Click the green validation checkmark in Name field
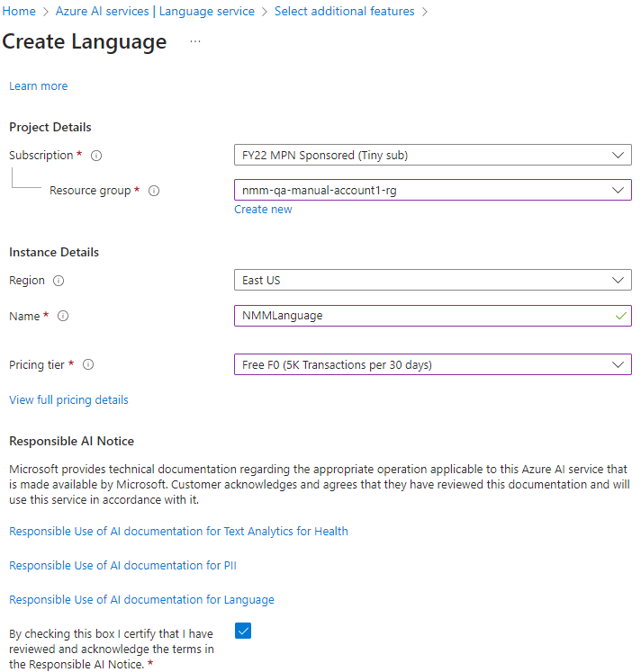The width and height of the screenshot is (641, 672). (621, 317)
